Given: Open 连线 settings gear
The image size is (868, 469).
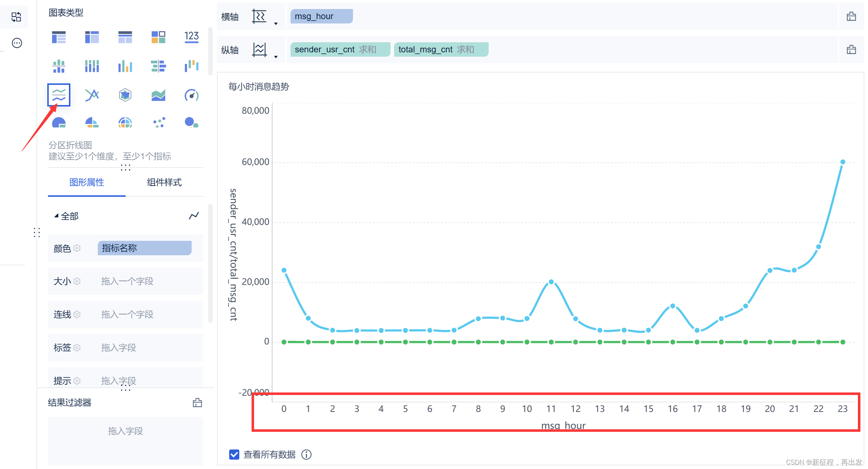Looking at the screenshot, I should pyautogui.click(x=77, y=314).
